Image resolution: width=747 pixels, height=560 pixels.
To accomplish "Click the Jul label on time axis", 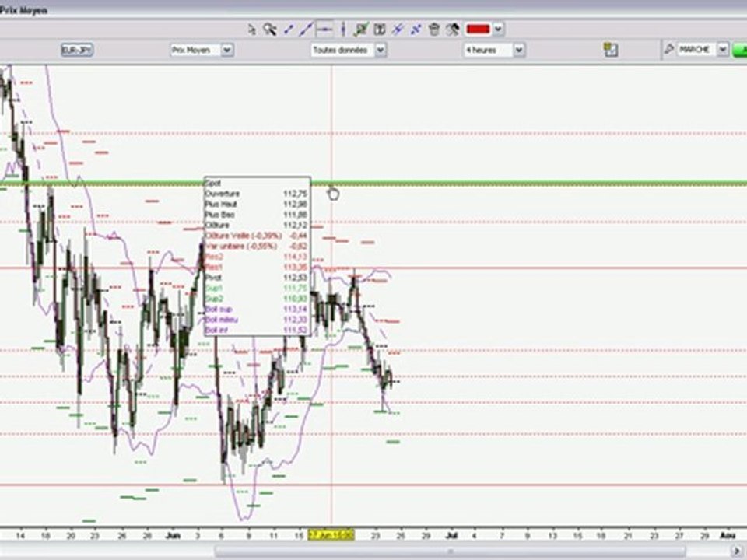I will tap(451, 535).
